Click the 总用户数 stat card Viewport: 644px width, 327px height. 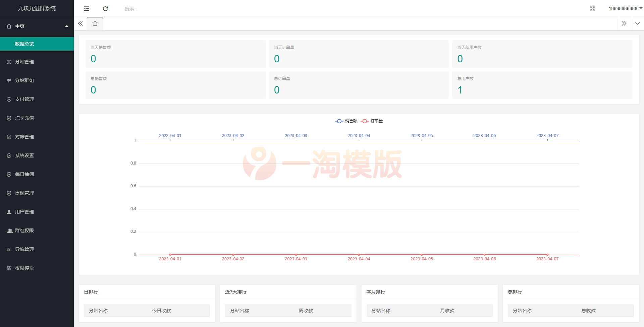pos(542,85)
